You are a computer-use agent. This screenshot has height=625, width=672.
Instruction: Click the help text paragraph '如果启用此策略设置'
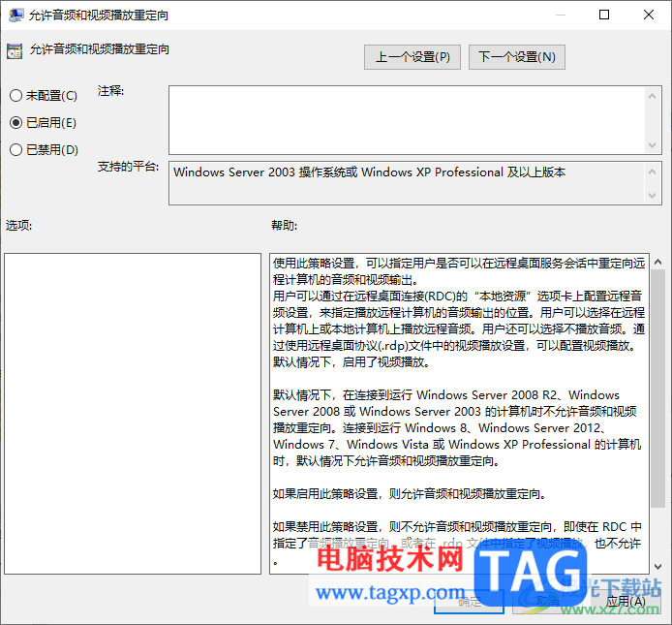click(325, 494)
